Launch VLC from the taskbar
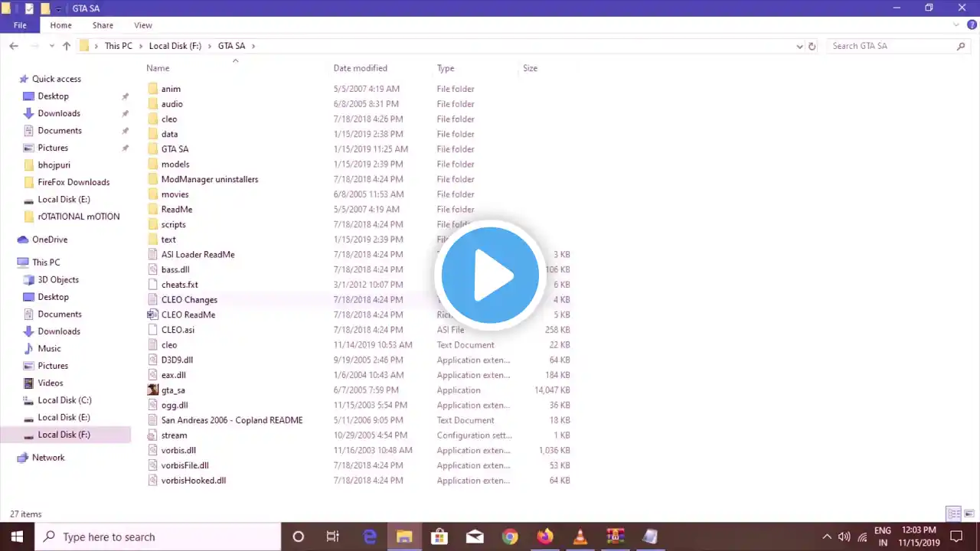The width and height of the screenshot is (980, 551). 580,536
